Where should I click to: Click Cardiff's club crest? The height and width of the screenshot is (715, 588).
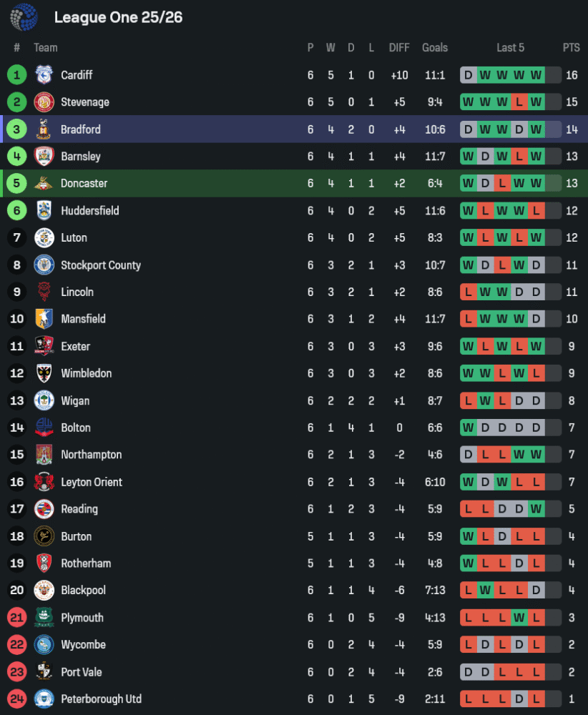coord(44,75)
